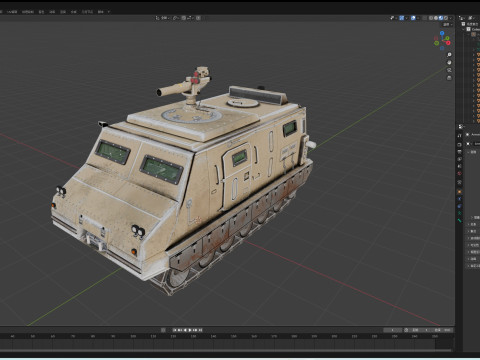Click the hand pan view icon

[x=449, y=62]
